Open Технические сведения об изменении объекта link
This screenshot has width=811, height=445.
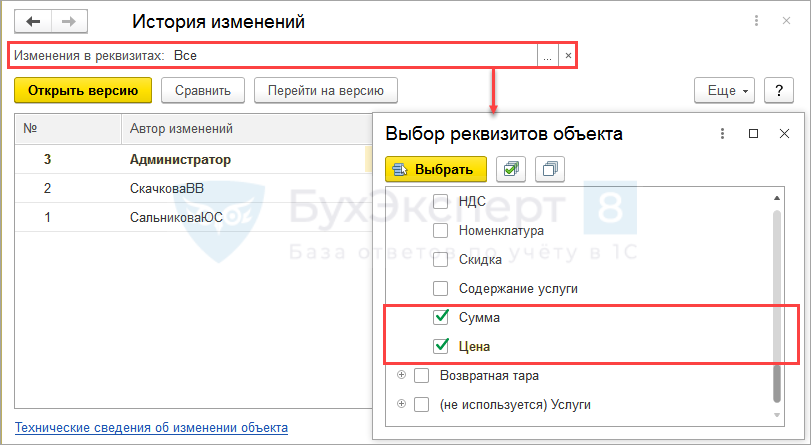[x=151, y=428]
